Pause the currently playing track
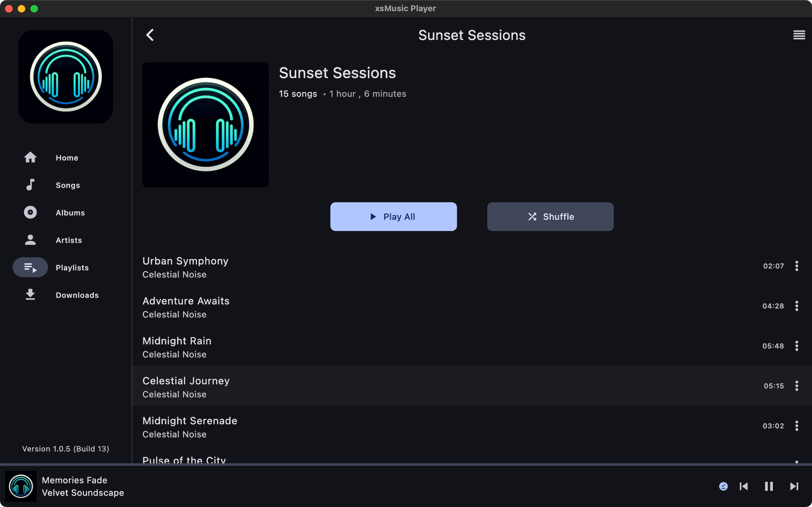Viewport: 812px width, 507px height. point(769,486)
